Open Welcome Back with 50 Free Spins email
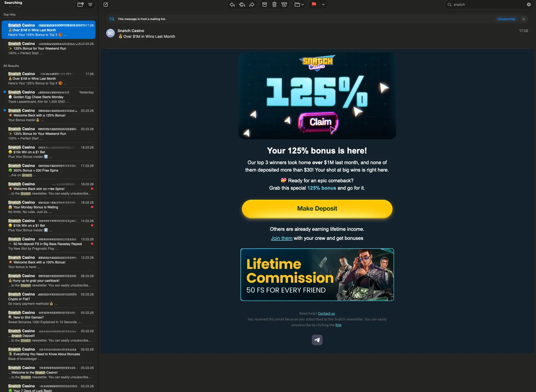 click(49, 189)
